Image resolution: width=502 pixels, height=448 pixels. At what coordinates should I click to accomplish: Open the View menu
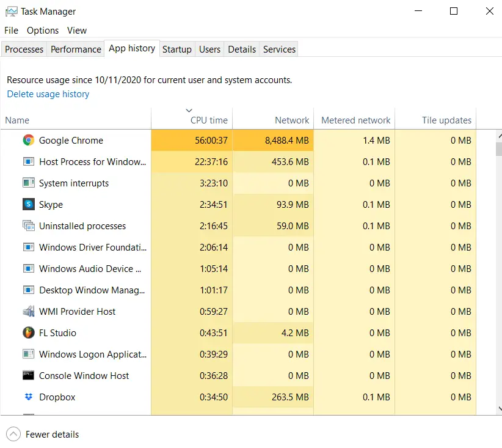[77, 31]
